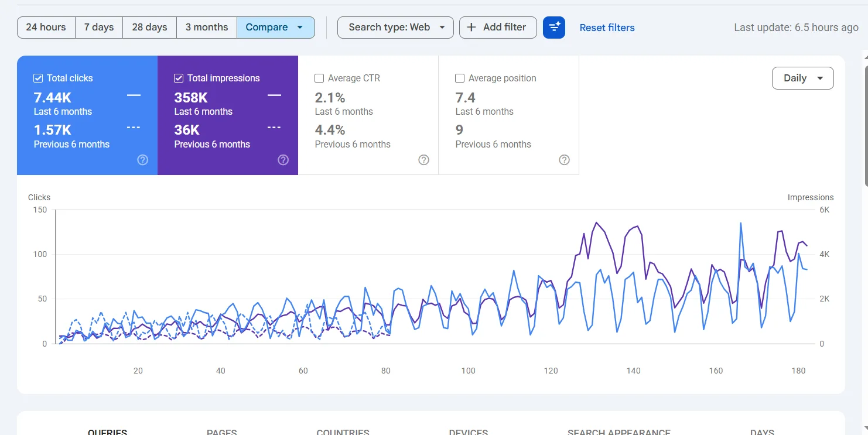868x435 pixels.
Task: Open the Search type: Web dropdown
Action: click(395, 28)
